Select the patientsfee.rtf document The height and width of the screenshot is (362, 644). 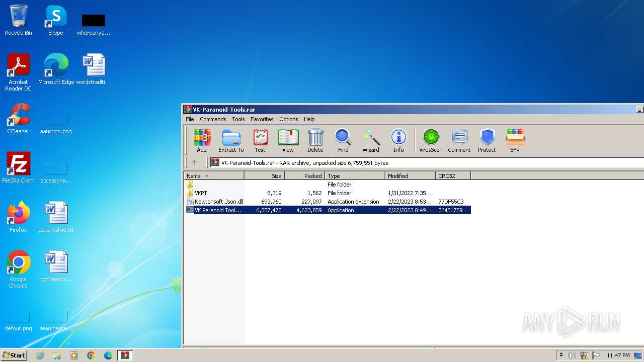coord(56,217)
